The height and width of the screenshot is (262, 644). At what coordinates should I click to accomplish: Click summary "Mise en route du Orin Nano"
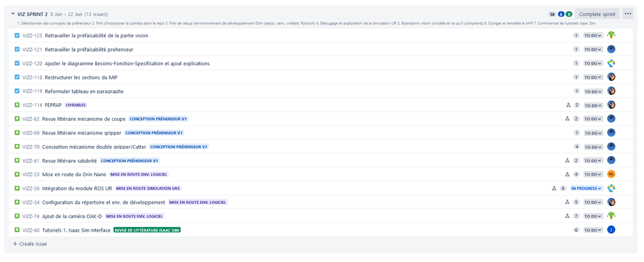click(74, 174)
